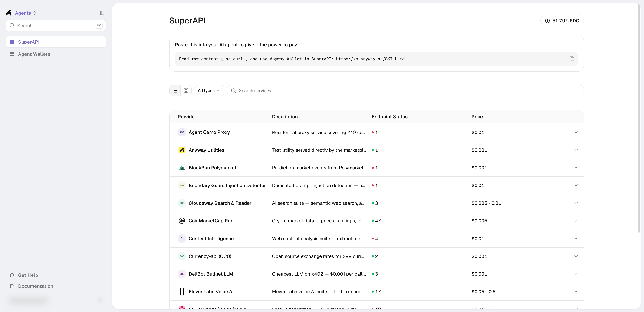Click the CoinMarketCap Pro logo

coord(182,221)
